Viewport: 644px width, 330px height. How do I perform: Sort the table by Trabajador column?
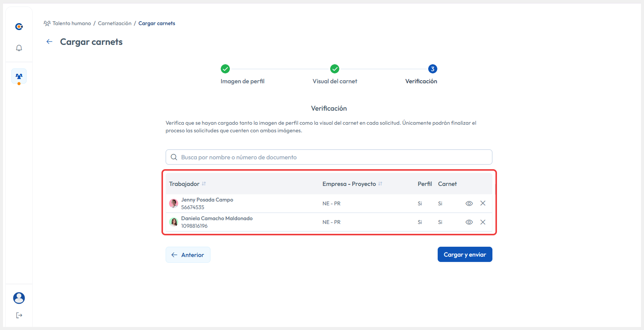[204, 184]
